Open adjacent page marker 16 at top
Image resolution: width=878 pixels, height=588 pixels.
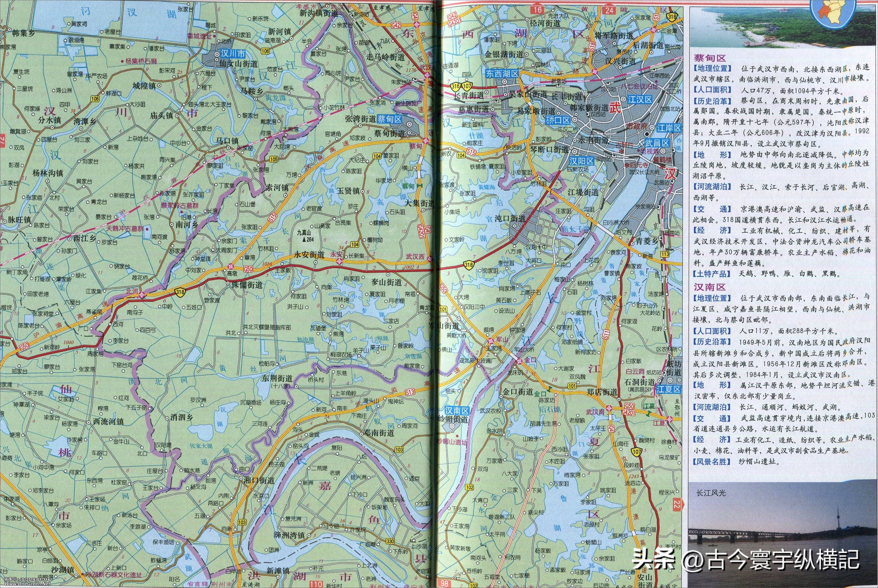point(538,10)
